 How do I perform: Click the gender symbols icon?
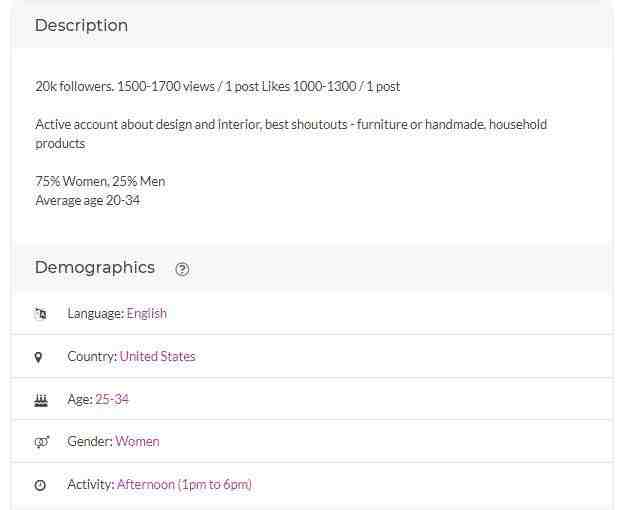coord(41,442)
